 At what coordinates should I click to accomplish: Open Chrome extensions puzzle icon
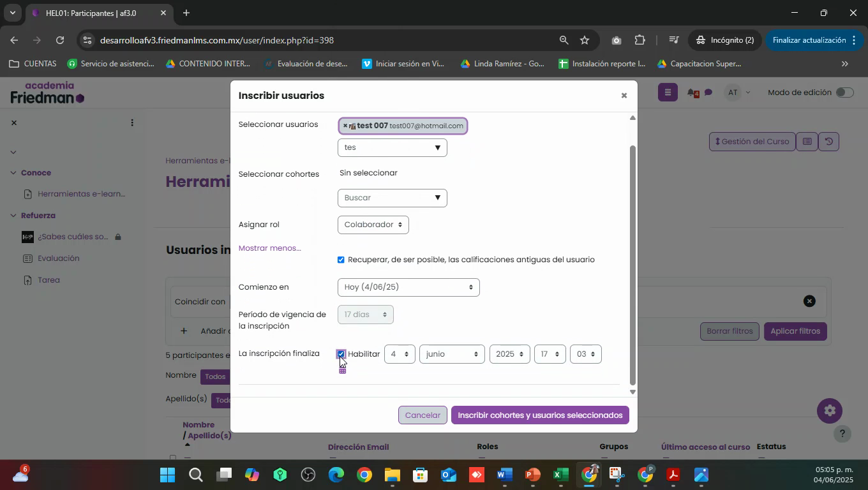[x=640, y=40]
